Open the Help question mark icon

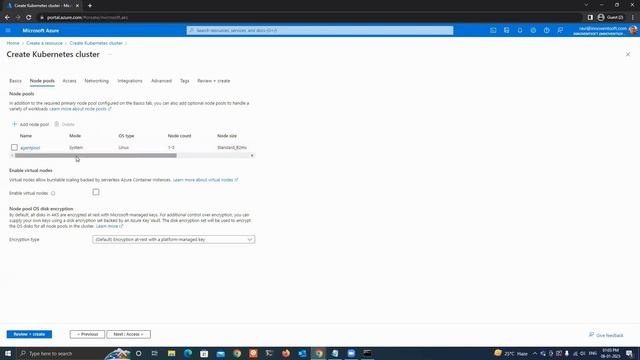pos(547,30)
